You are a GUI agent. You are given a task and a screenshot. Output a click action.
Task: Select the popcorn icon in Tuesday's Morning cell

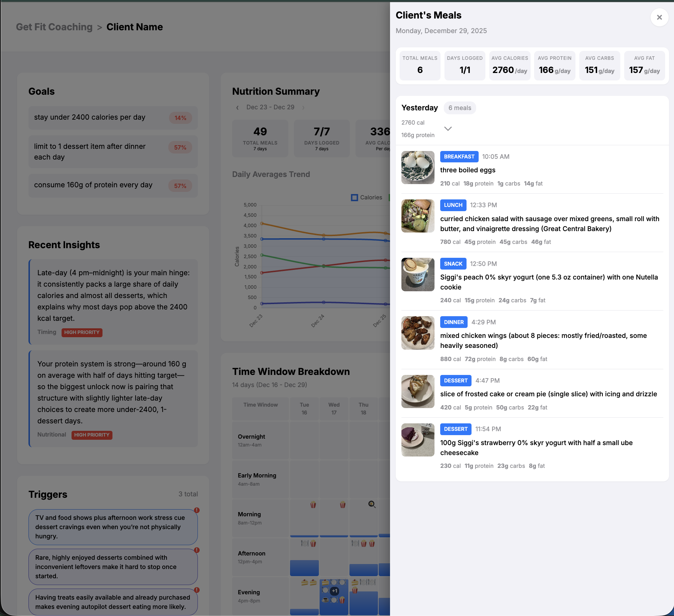tap(313, 505)
